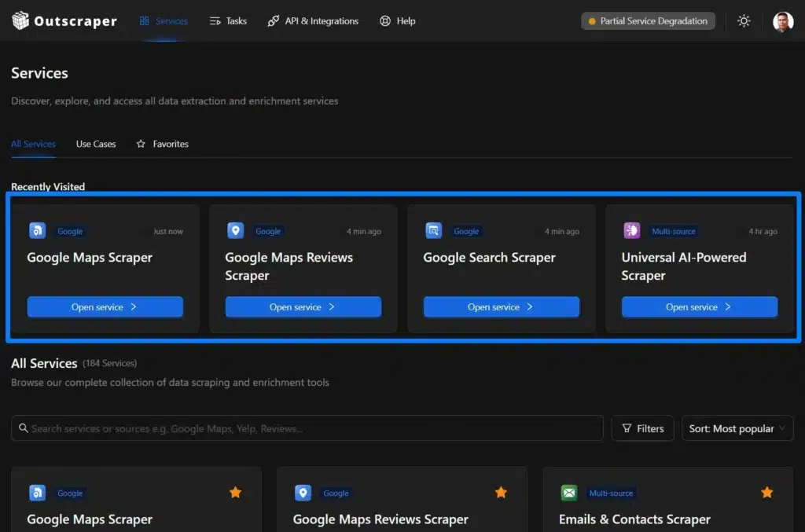Toggle the theme using the sun icon
Screen dimensions: 805x532
[744, 20]
